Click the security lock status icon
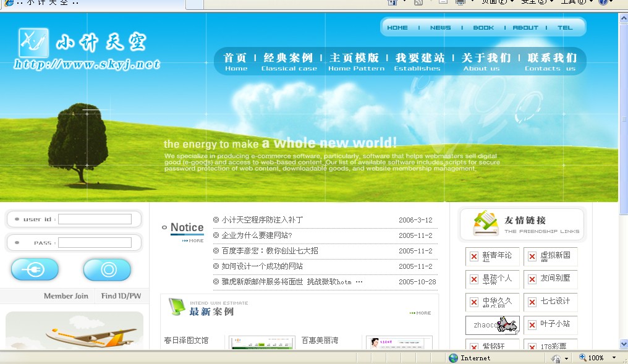 [x=556, y=358]
